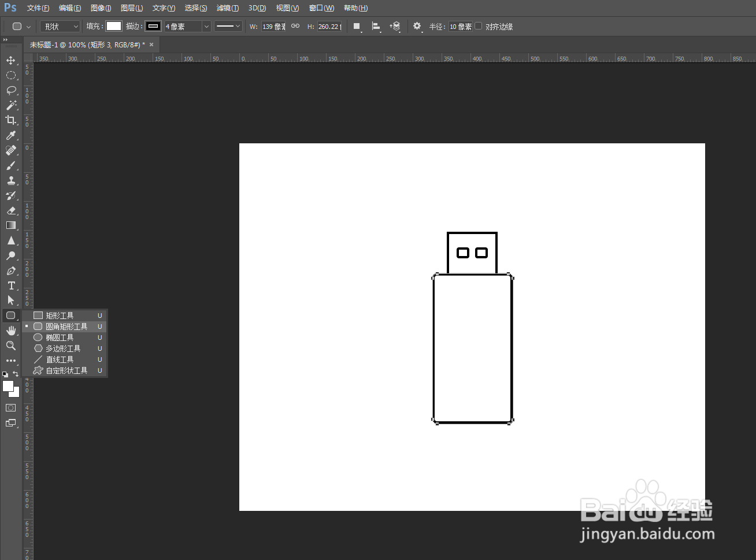Select the Horizontal Type tool
This screenshot has width=756, height=560.
(11, 285)
